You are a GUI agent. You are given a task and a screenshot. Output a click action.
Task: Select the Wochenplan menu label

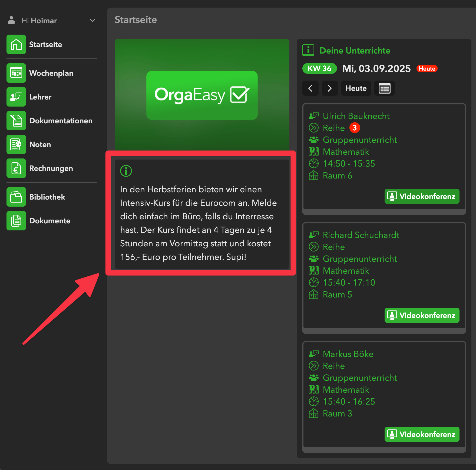pyautogui.click(x=51, y=73)
